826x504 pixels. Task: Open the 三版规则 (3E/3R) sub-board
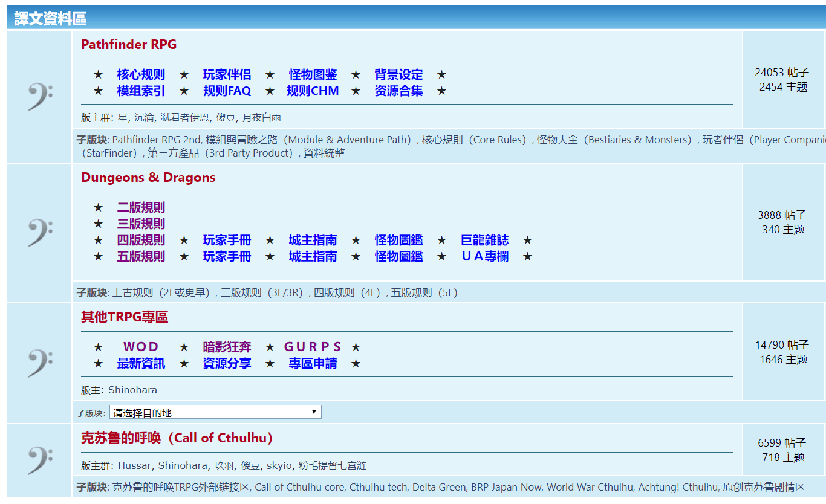coord(264,293)
